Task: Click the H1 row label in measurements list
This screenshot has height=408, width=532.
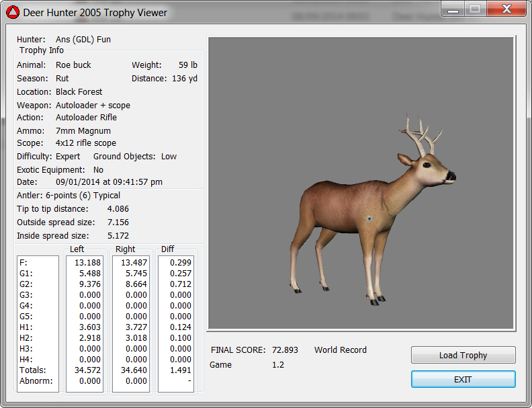Action: coord(27,327)
